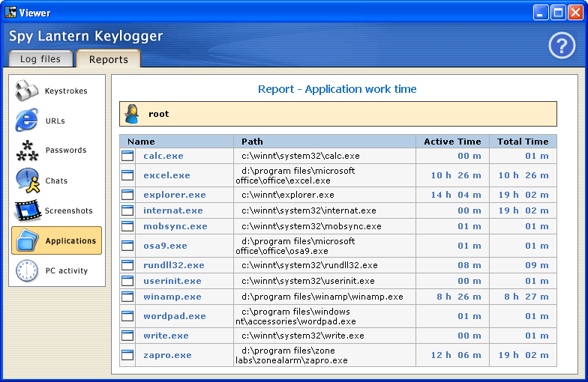Click the Active Time column header

click(453, 141)
